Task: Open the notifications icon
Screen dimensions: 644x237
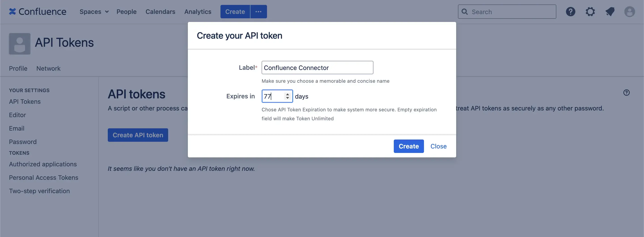Action: pyautogui.click(x=610, y=11)
